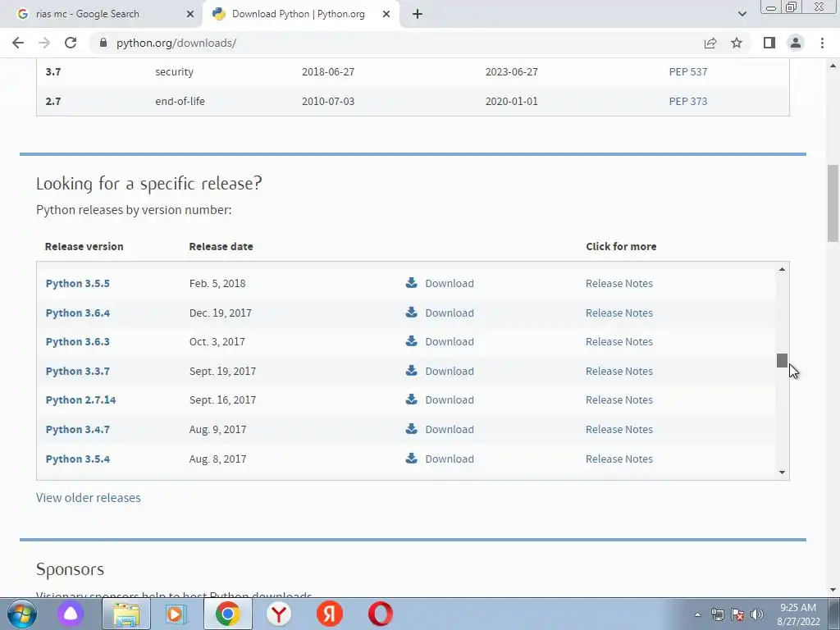Open the browser side panel
840x630 pixels.
[769, 43]
